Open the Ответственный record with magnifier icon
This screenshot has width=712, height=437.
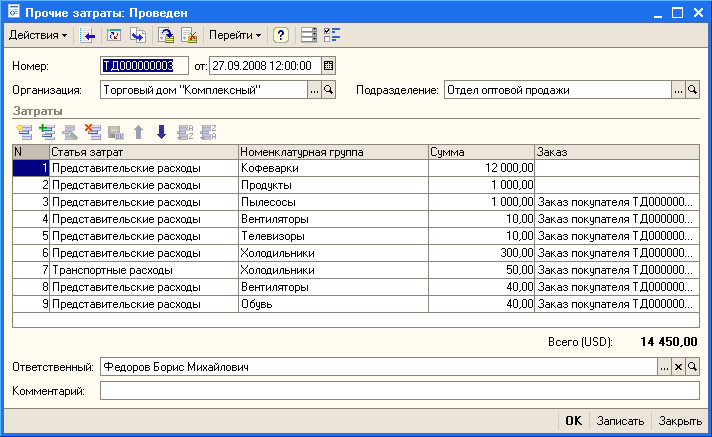692,367
